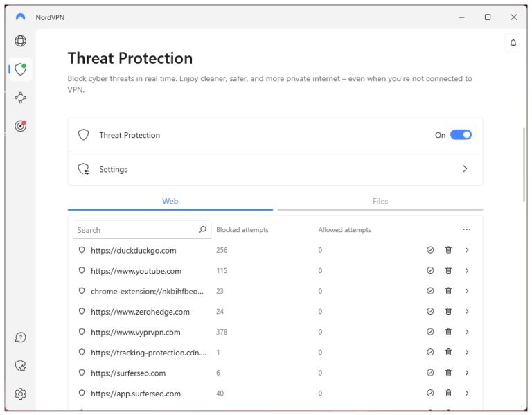Delete the https://surferseo.com entry
Screen dimensions: 532x415
[x=448, y=373]
